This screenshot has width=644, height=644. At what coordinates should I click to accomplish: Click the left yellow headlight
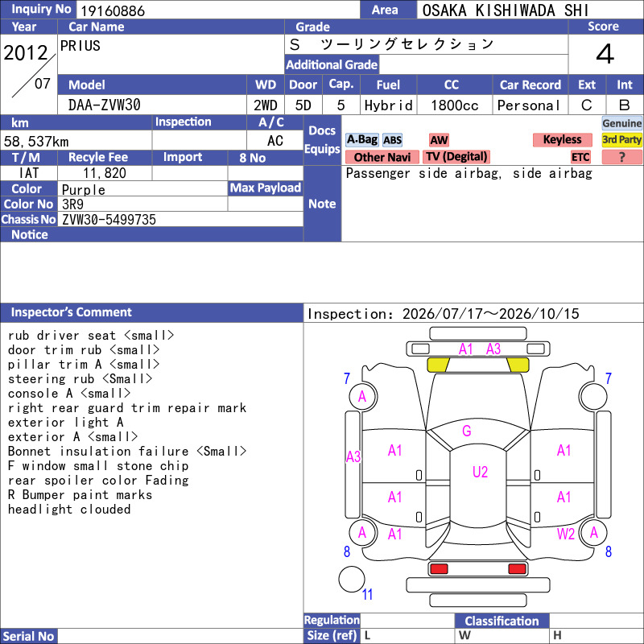point(438,365)
